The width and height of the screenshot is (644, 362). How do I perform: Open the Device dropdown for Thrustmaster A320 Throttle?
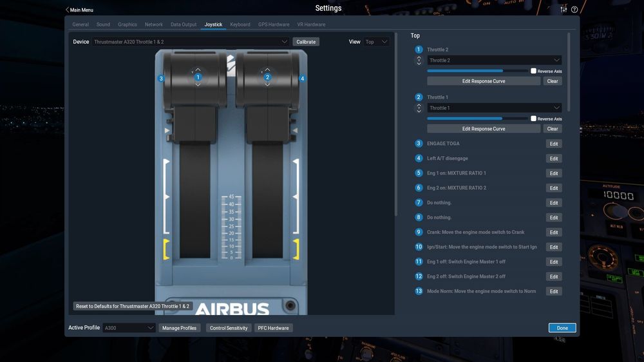pyautogui.click(x=191, y=42)
